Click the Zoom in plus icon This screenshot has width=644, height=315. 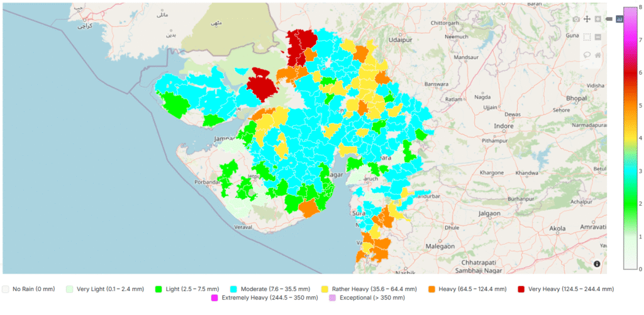click(597, 19)
